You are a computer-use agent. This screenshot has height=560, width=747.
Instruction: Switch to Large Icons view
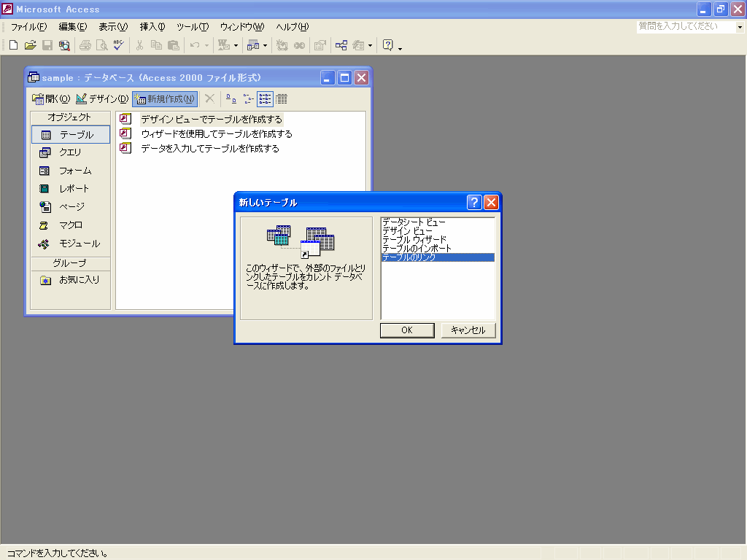coord(231,99)
